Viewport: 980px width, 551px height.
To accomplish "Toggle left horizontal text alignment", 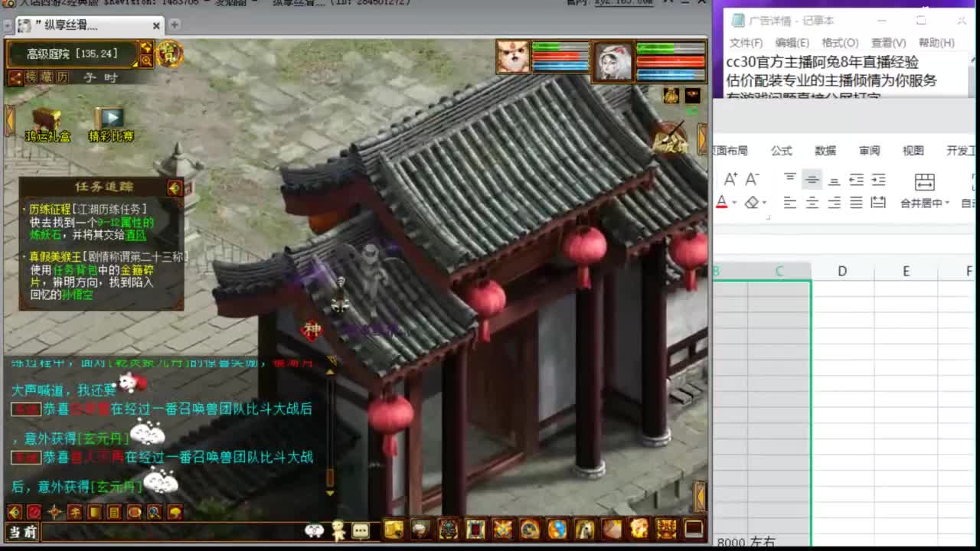I will pyautogui.click(x=790, y=203).
